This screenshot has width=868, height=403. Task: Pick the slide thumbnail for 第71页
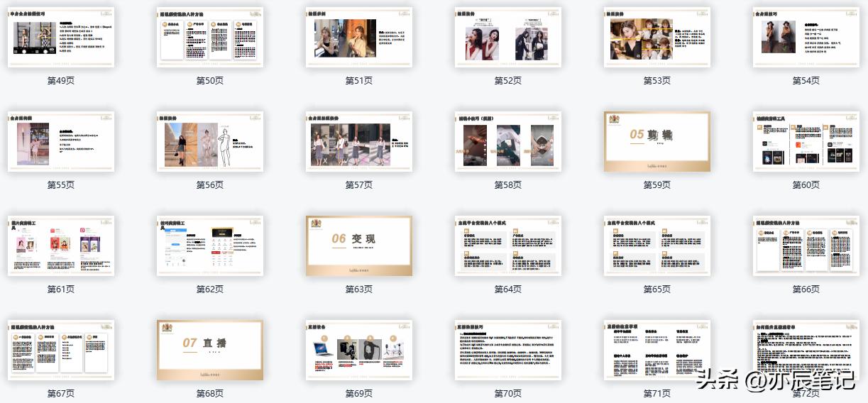click(657, 350)
